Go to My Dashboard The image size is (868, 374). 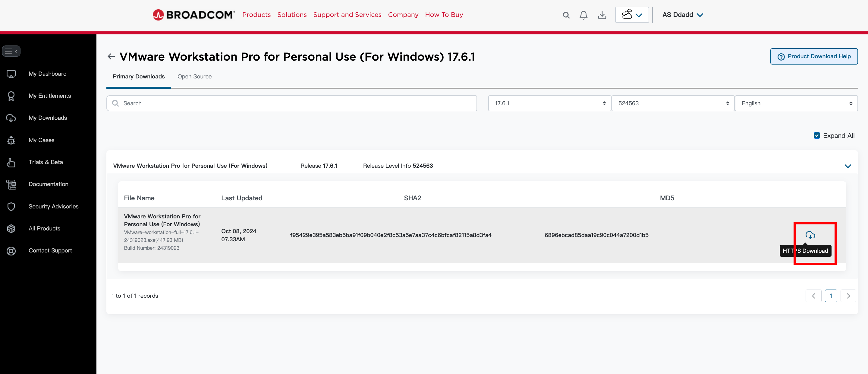(x=48, y=74)
